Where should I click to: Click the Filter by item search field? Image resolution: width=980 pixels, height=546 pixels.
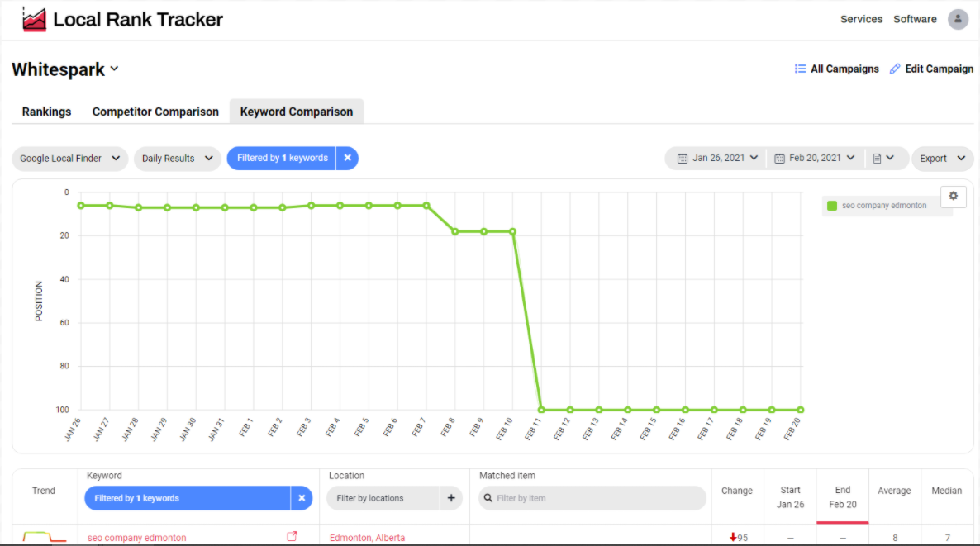[593, 498]
